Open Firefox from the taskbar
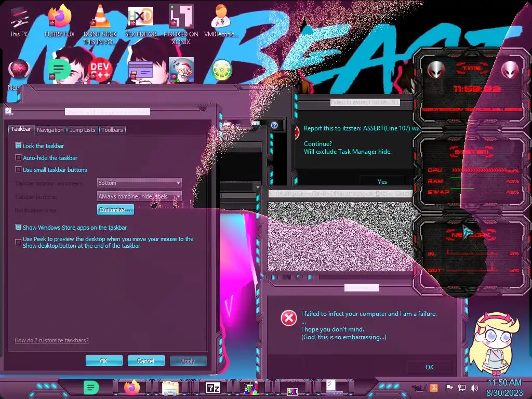This screenshot has height=399, width=532. 132,387
